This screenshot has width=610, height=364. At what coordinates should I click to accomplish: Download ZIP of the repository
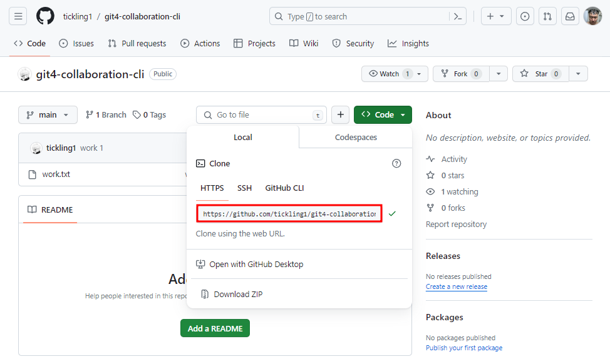232,294
